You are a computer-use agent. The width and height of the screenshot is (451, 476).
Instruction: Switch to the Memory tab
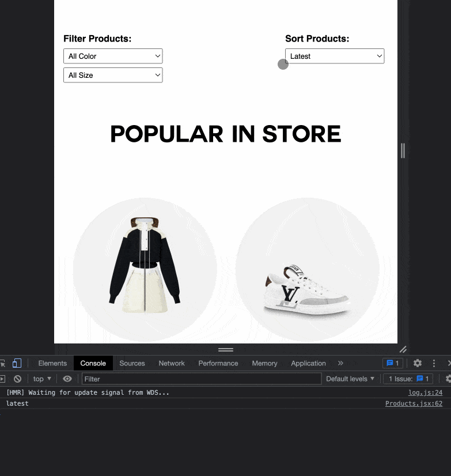click(264, 363)
